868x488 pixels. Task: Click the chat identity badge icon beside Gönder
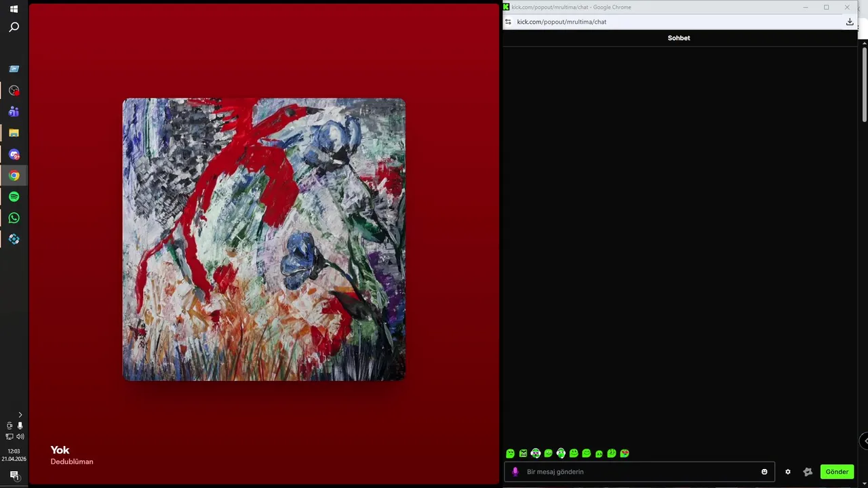808,472
